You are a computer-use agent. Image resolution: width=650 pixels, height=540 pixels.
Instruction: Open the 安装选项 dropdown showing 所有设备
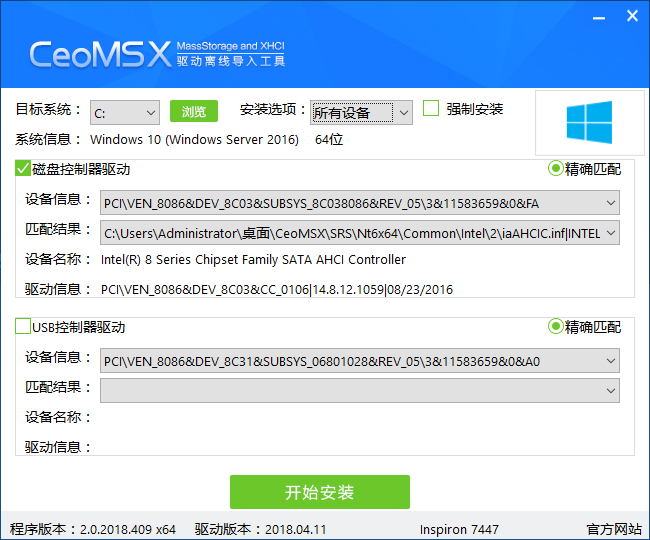[361, 112]
